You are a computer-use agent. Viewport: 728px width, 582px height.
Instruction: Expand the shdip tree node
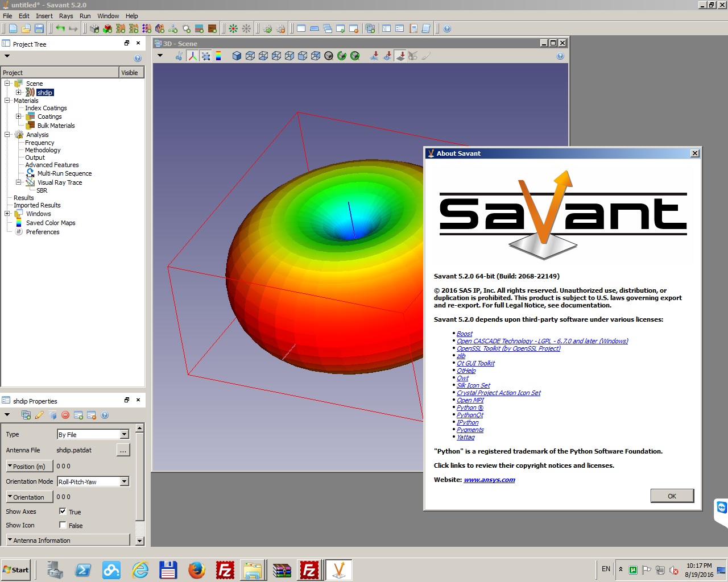[19, 92]
